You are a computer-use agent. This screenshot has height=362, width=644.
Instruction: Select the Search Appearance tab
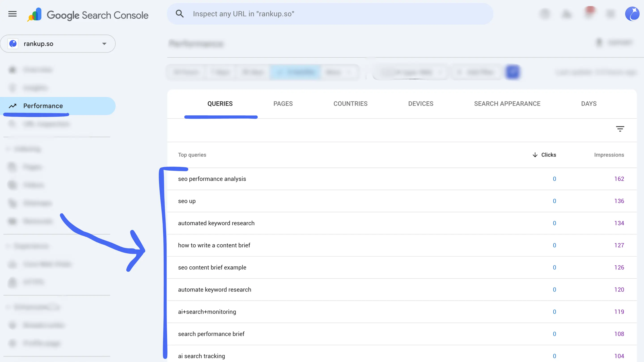click(x=507, y=104)
